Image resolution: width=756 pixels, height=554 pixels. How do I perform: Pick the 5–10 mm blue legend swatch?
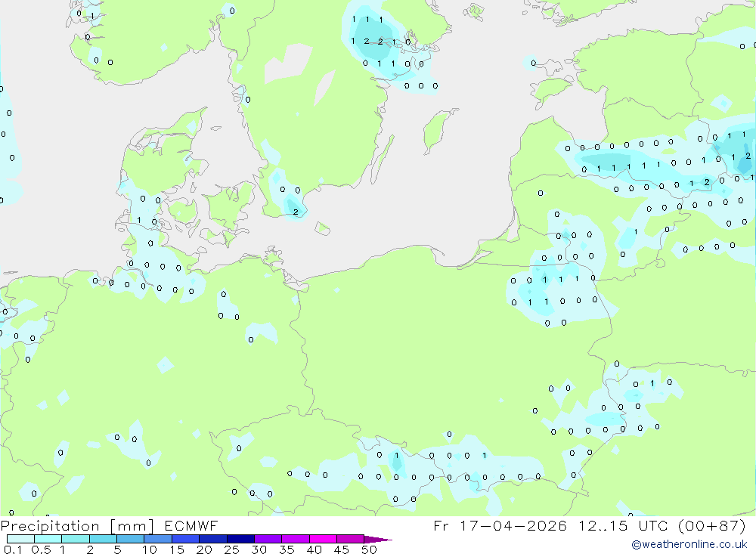(x=131, y=539)
